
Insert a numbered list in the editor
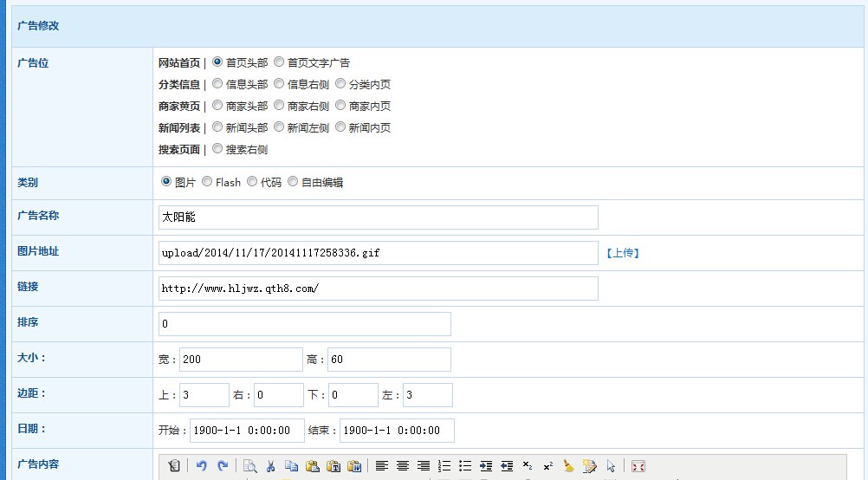[x=444, y=466]
